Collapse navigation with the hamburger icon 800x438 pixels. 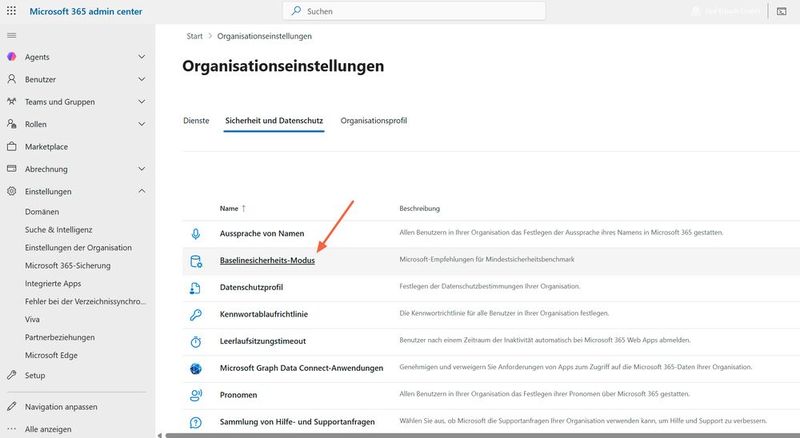[11, 35]
